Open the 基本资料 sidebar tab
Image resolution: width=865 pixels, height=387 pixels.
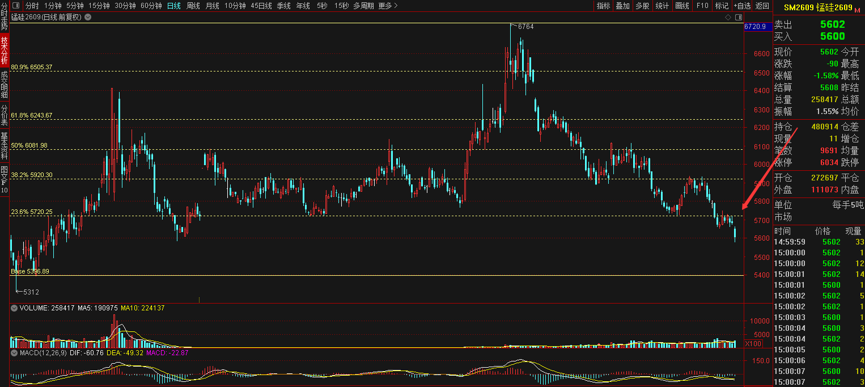pos(4,145)
